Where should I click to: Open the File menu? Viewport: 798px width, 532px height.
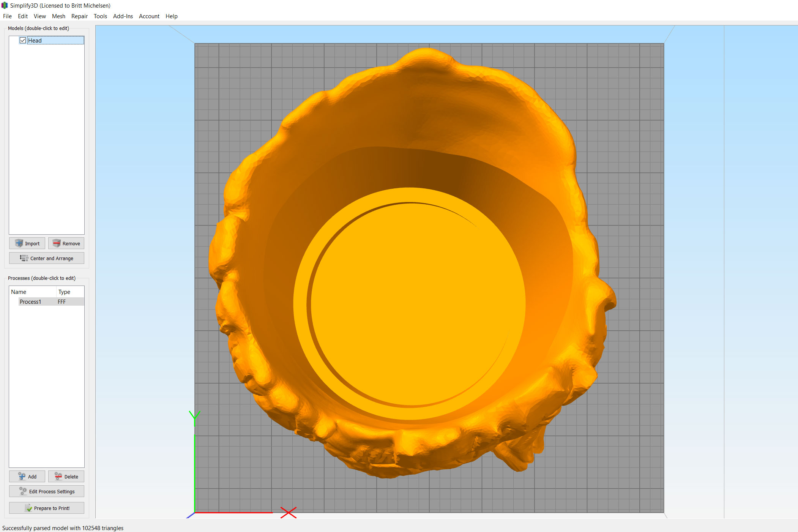coord(7,16)
